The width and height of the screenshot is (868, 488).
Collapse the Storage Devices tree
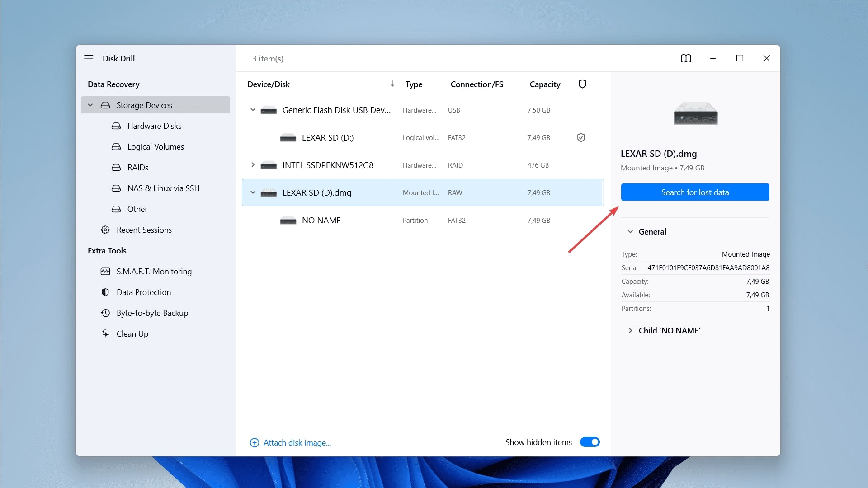(90, 105)
